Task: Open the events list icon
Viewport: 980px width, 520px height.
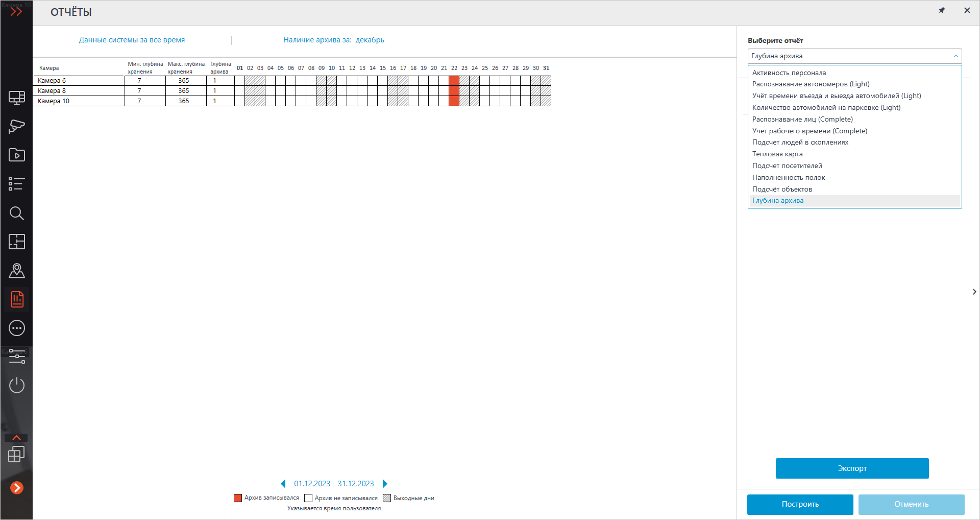Action: (x=17, y=184)
